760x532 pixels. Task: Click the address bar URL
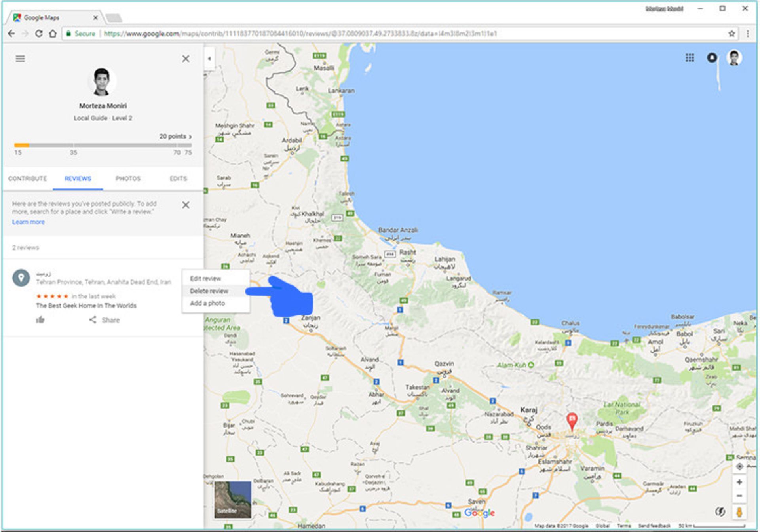pos(300,34)
